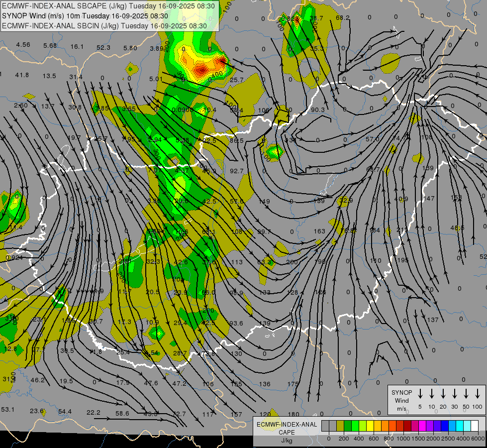The image size is (487, 448).
Task: Click the '149' value on the map
Action: (264, 202)
